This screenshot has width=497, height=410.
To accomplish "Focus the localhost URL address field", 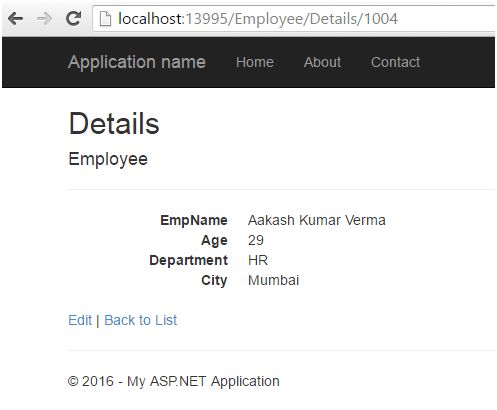I will [x=293, y=19].
